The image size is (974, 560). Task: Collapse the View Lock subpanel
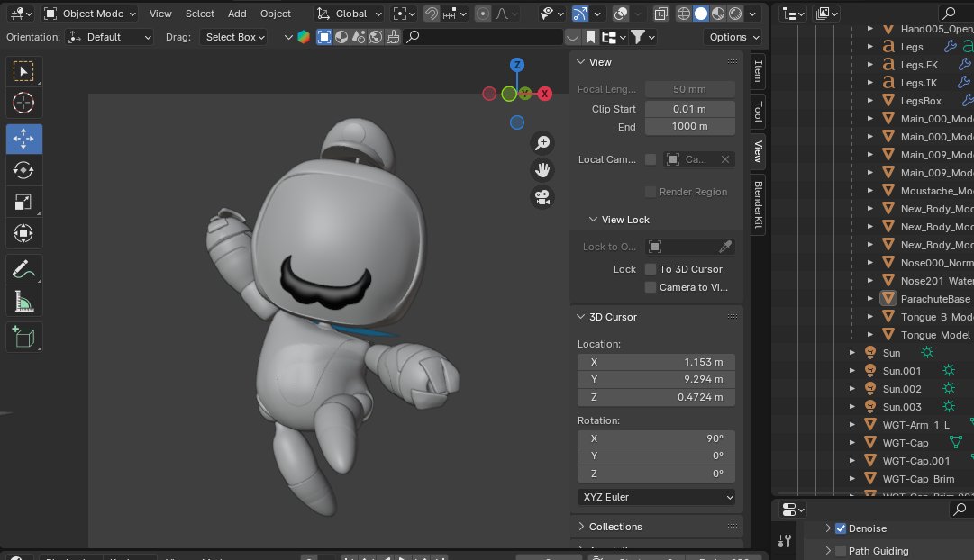point(593,219)
